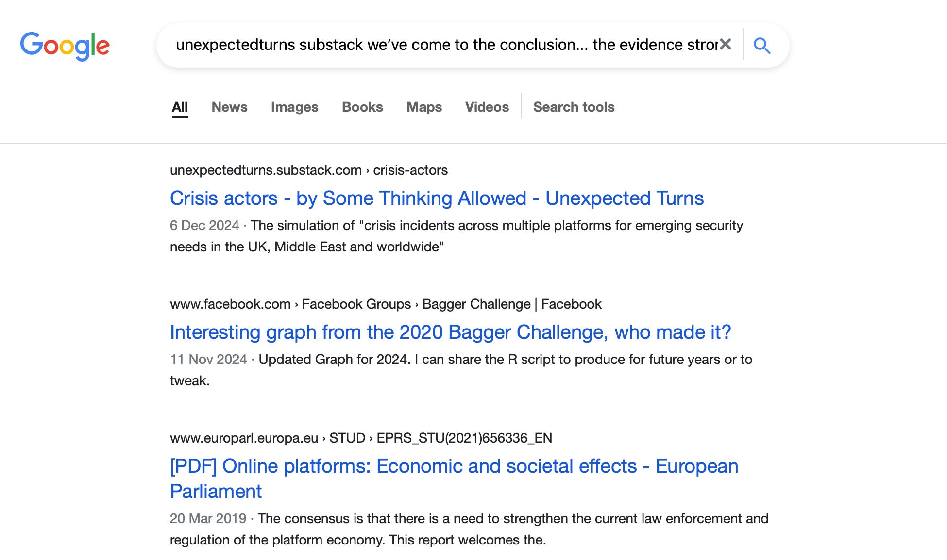This screenshot has height=560, width=947.
Task: Switch to the News tab
Action: tap(229, 107)
